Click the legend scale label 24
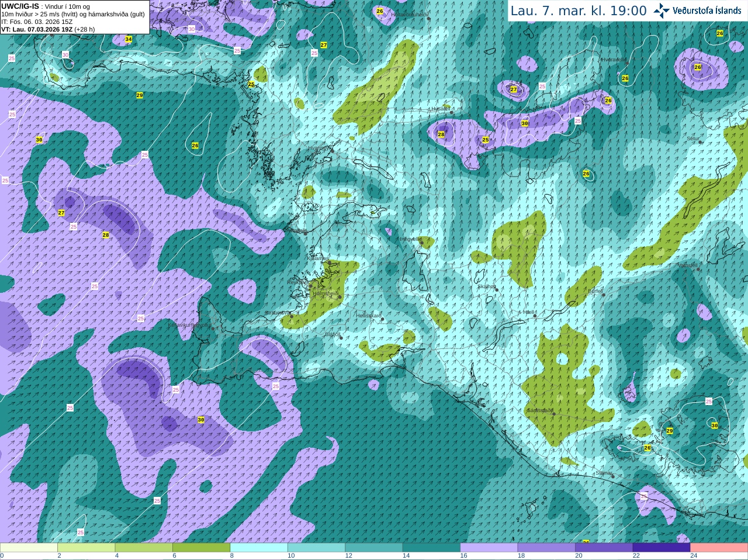748x560 pixels. pyautogui.click(x=694, y=556)
